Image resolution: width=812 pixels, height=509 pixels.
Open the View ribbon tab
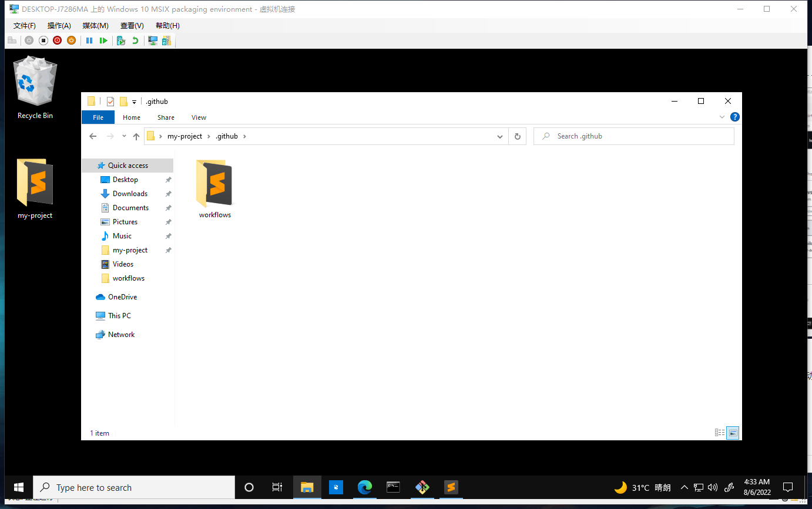199,117
